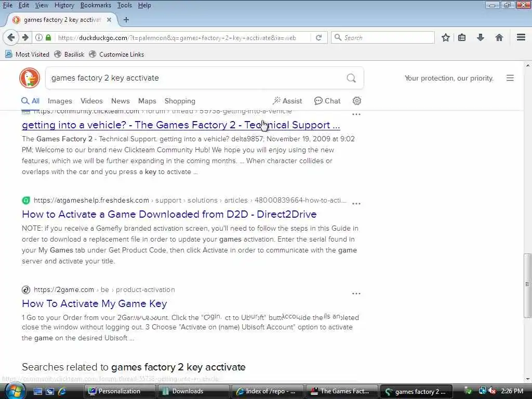Image resolution: width=532 pixels, height=399 pixels.
Task: Reload the page with refresh icon
Action: [x=318, y=37]
